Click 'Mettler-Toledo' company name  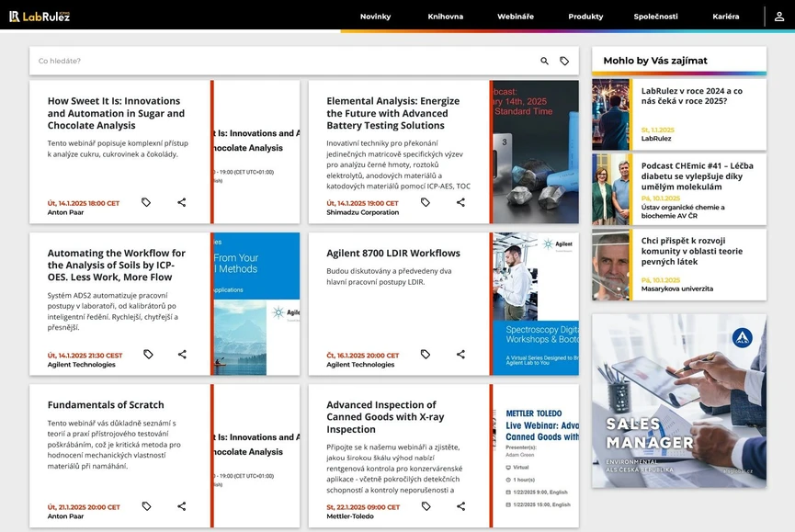point(350,516)
